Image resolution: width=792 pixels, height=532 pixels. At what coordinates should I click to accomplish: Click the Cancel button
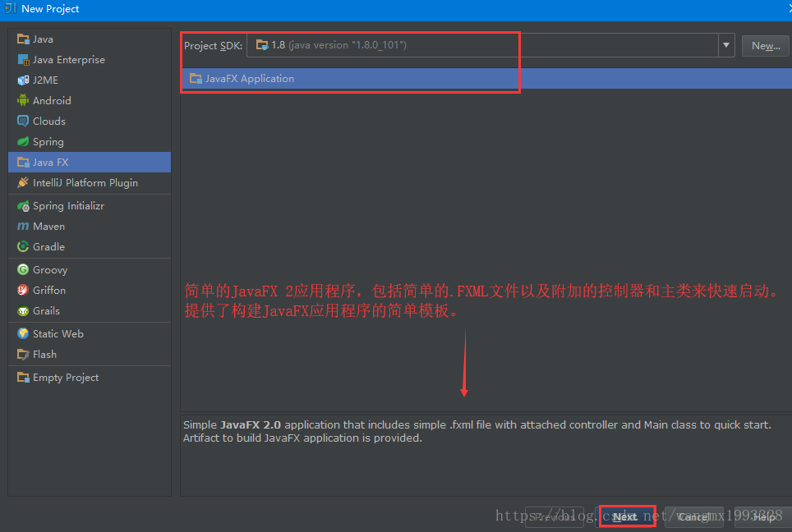coord(694,517)
